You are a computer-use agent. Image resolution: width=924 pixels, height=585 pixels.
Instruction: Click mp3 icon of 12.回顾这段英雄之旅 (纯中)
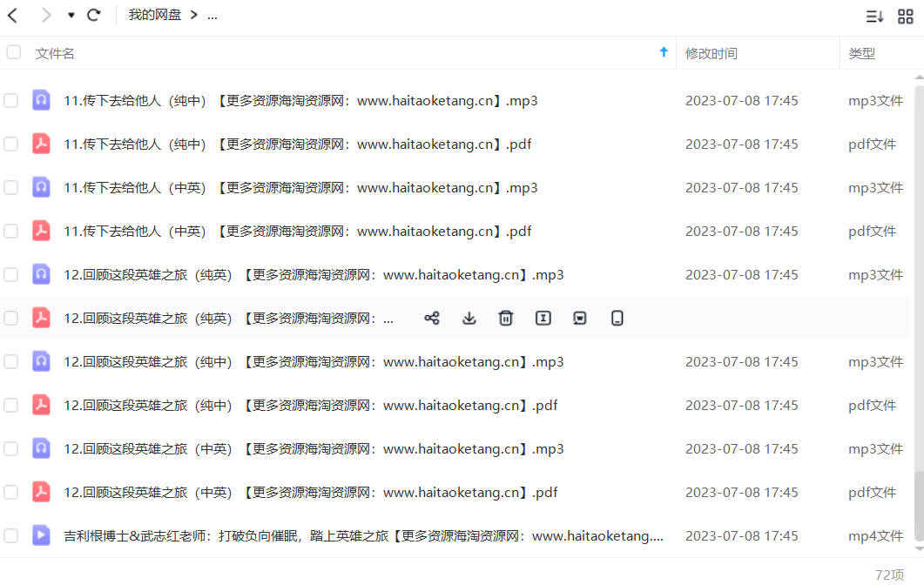point(41,361)
